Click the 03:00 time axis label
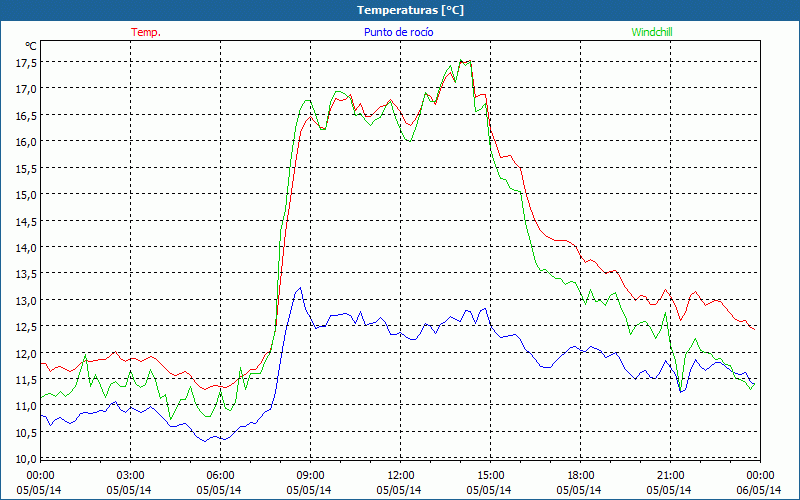 (x=130, y=476)
